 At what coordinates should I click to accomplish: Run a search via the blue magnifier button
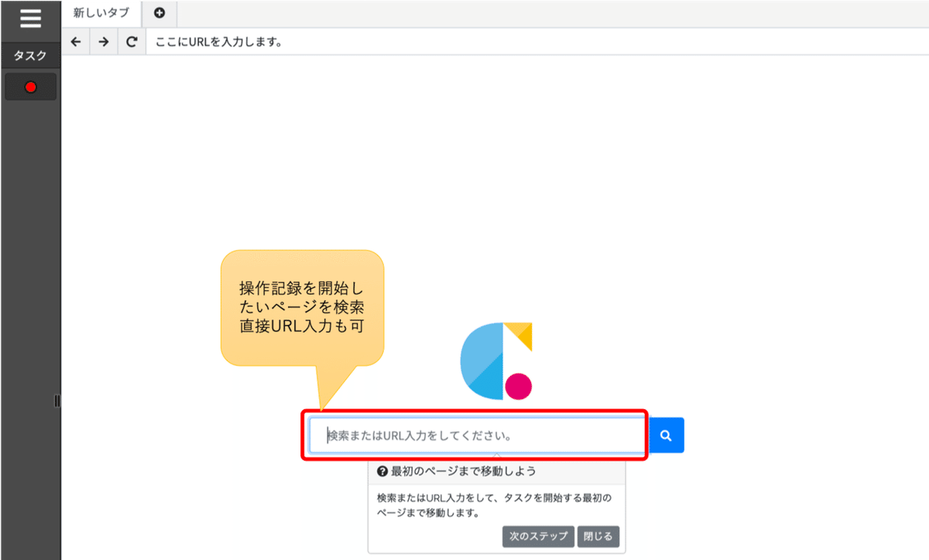point(666,435)
